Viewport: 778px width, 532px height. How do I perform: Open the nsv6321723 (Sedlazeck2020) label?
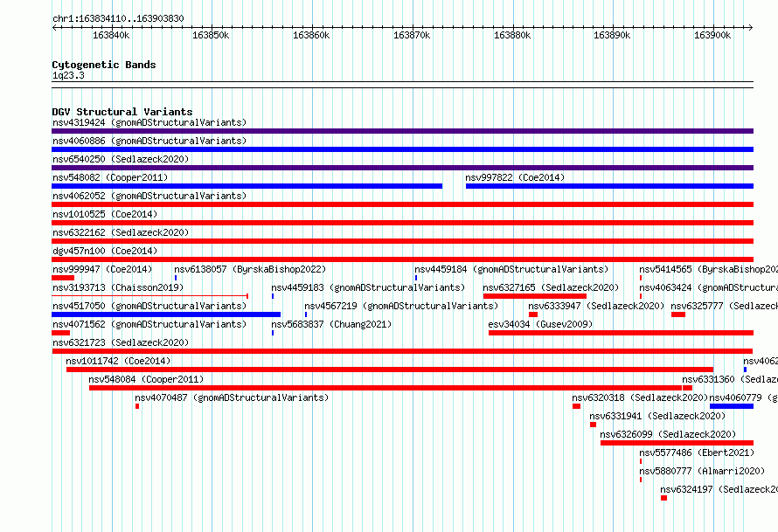click(x=121, y=342)
